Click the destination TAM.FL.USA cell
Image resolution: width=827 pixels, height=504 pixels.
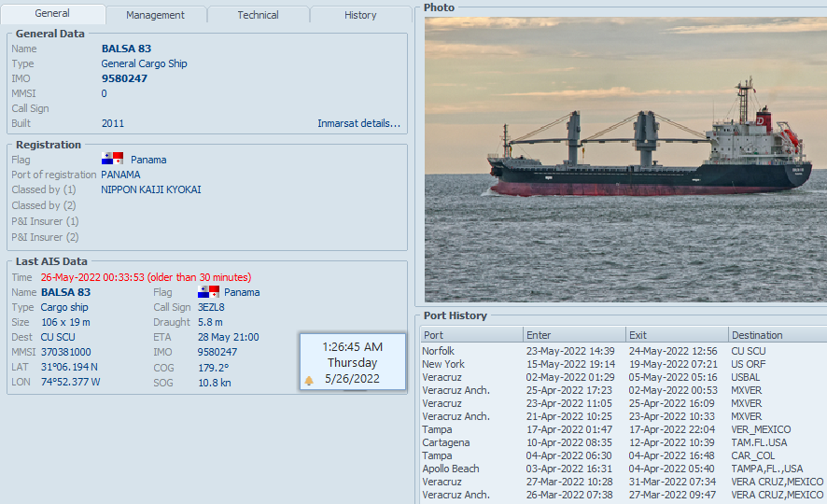click(759, 442)
